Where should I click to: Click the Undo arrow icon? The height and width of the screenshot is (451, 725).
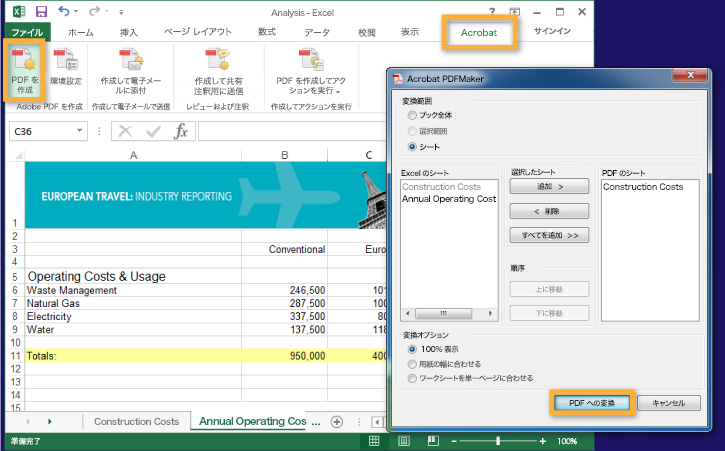pyautogui.click(x=64, y=11)
